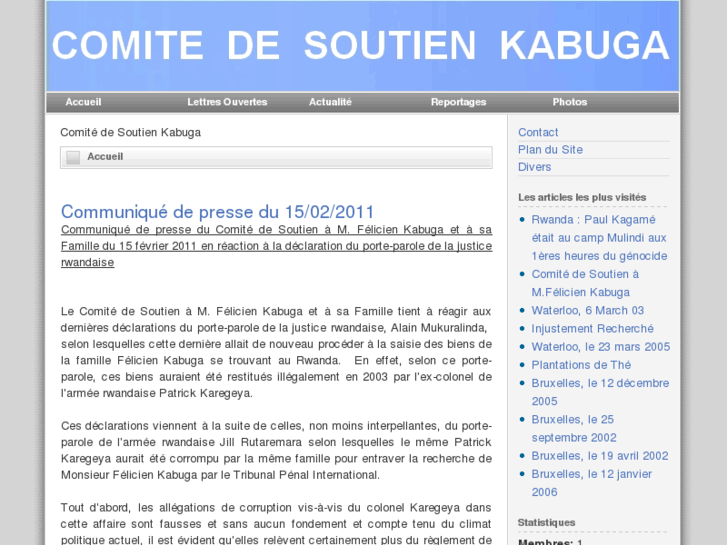Viewport: 727px width, 545px height.
Task: Click the paragraph starting with Tout d'abord
Action: coord(276,523)
